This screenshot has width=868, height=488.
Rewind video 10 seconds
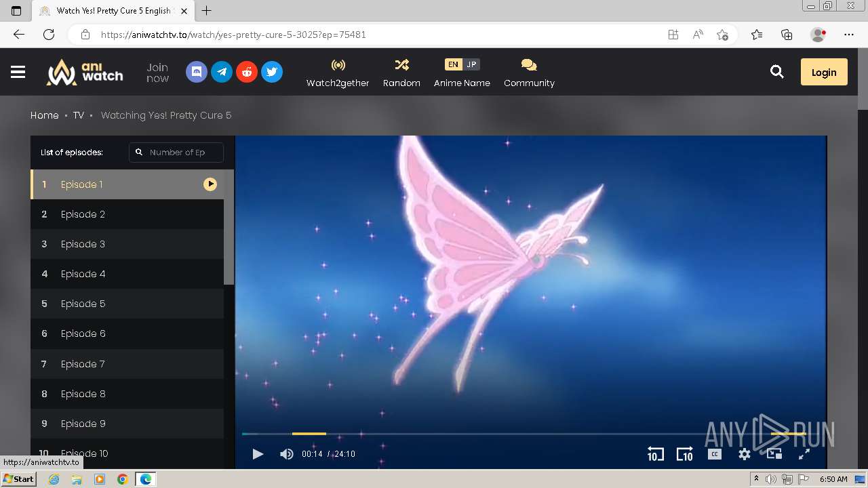pos(655,454)
